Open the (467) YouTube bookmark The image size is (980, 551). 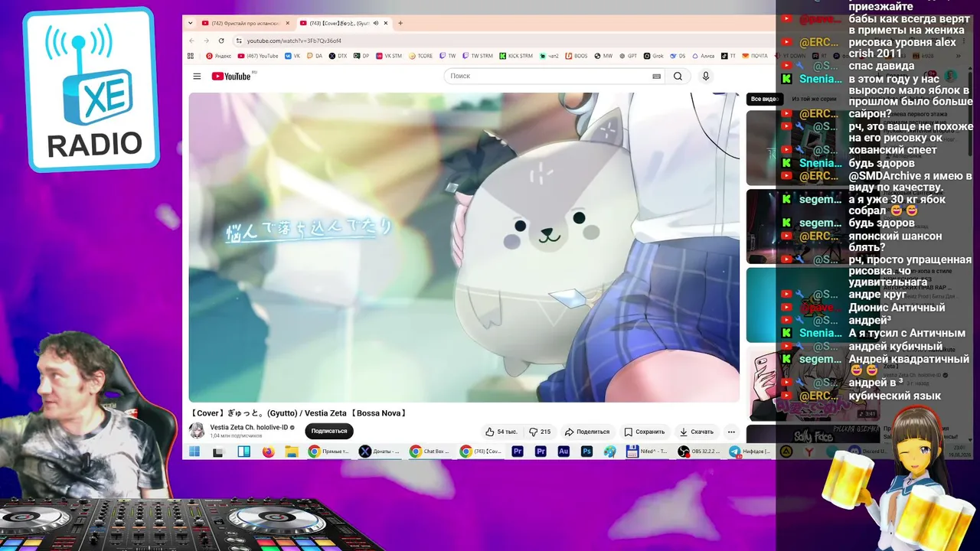[x=258, y=56]
